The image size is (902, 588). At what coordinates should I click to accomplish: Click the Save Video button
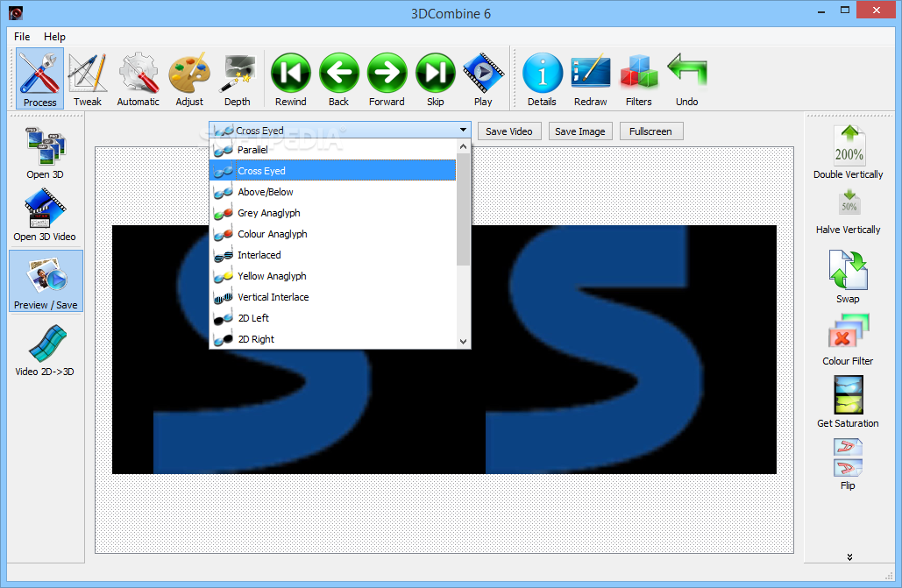[x=509, y=131]
